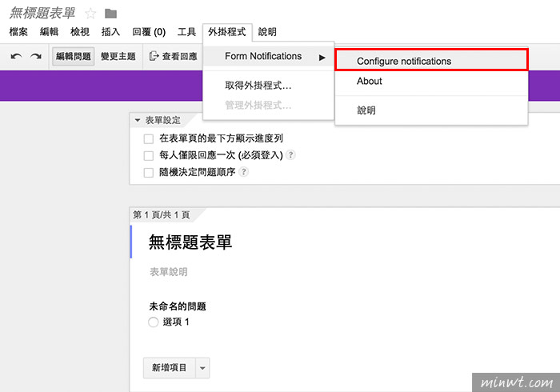Screen dimensions: 560x392
Task: Click the 第 1 頁/共 1 頁 page label
Action: click(162, 214)
